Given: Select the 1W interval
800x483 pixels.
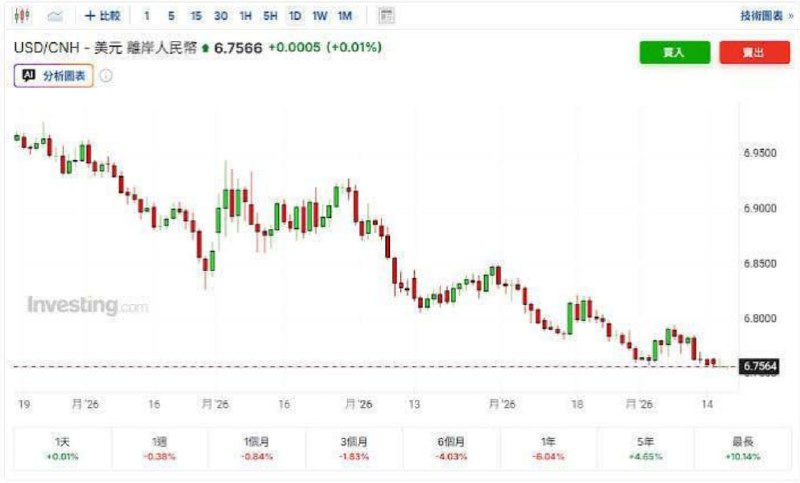Looking at the screenshot, I should pyautogui.click(x=320, y=16).
